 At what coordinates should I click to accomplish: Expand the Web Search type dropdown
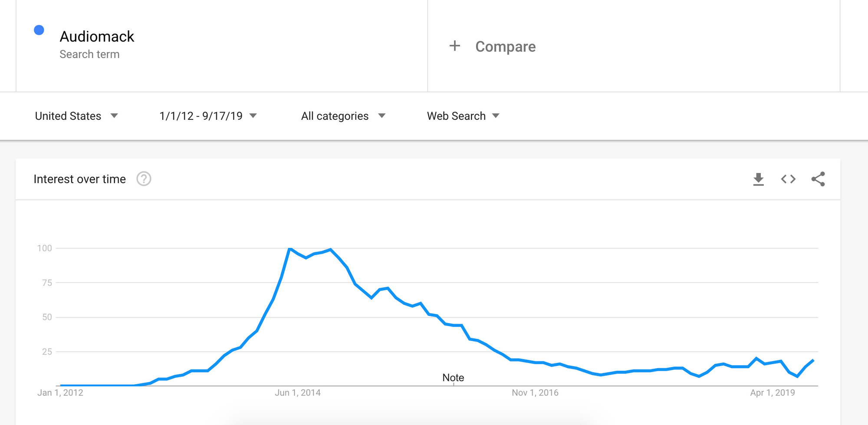[x=463, y=116]
